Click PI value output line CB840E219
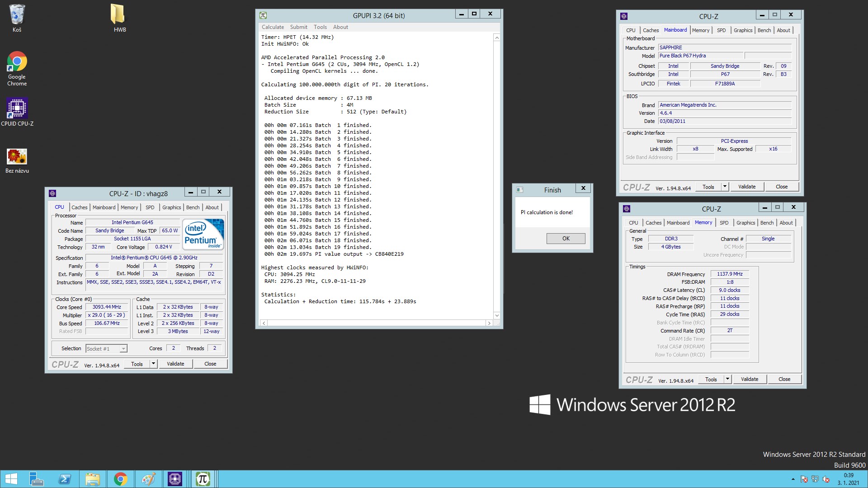Image resolution: width=868 pixels, height=488 pixels. coord(334,254)
